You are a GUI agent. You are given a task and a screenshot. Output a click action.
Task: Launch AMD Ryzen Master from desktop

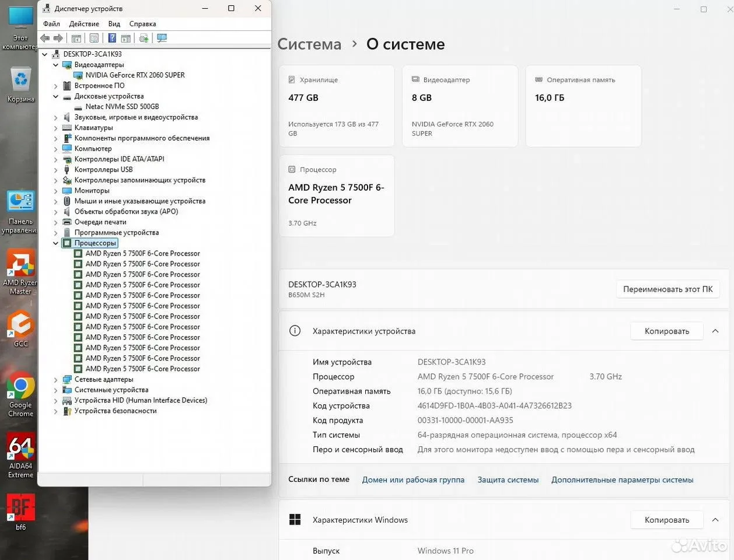[20, 272]
